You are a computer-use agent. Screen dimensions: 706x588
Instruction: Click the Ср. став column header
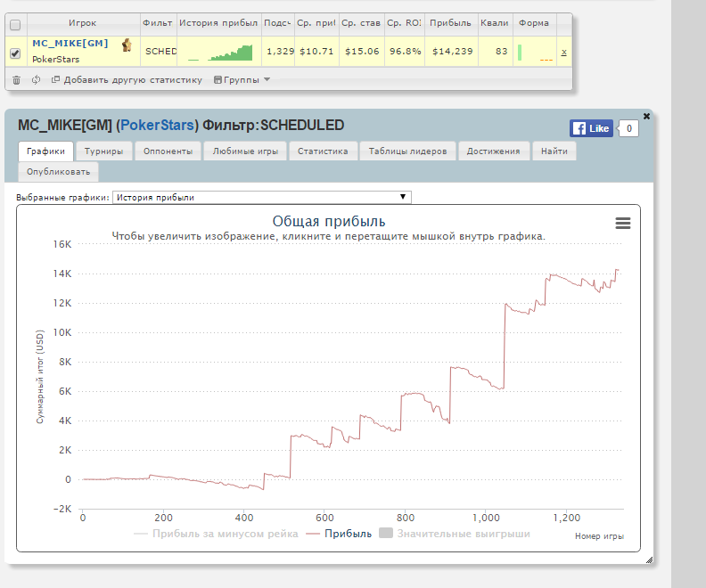point(361,23)
